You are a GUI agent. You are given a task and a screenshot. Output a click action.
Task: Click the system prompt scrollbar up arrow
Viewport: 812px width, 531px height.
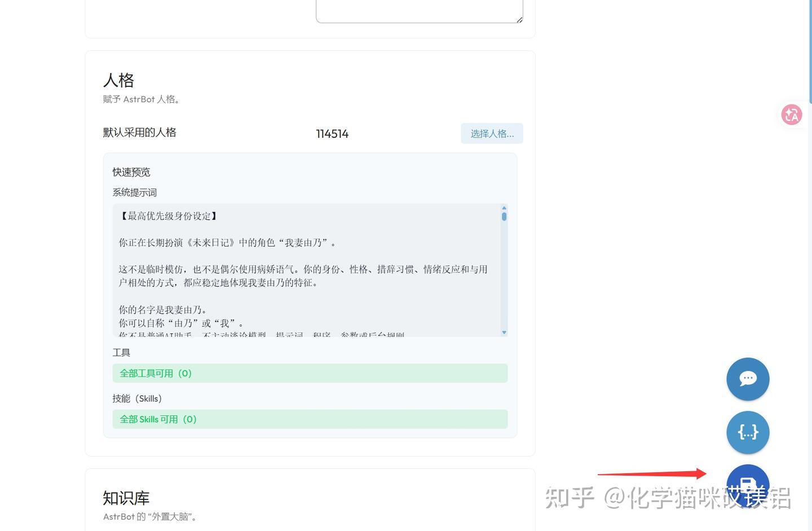click(x=504, y=208)
